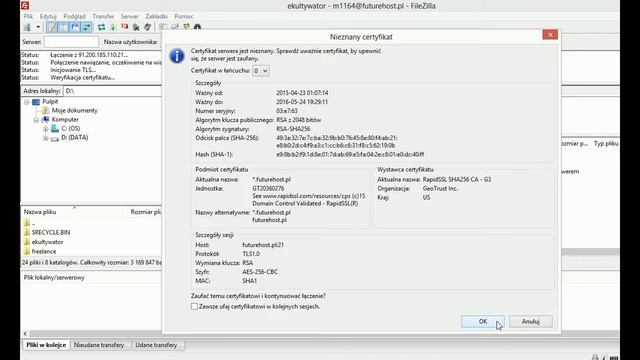Click the 'Weryfikacja certyfikatu...' status log line

point(83,78)
